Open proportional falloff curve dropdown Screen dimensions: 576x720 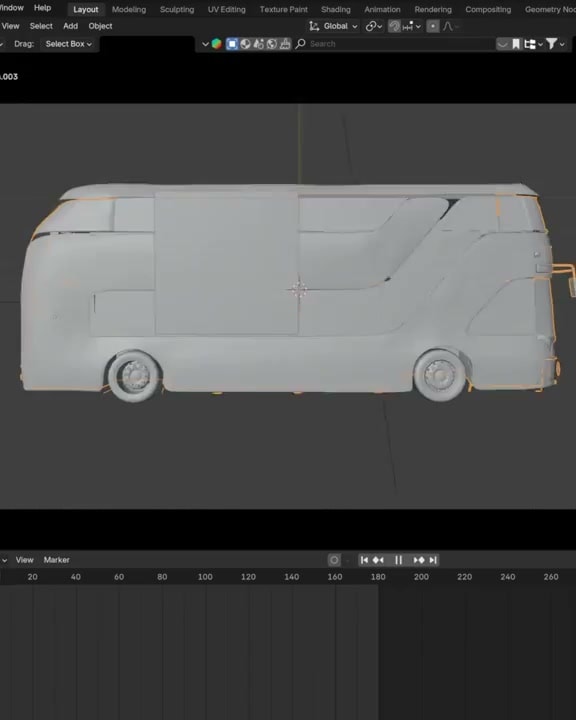click(451, 26)
